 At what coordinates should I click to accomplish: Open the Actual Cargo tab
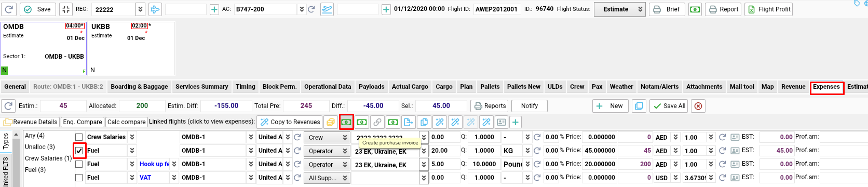[410, 87]
